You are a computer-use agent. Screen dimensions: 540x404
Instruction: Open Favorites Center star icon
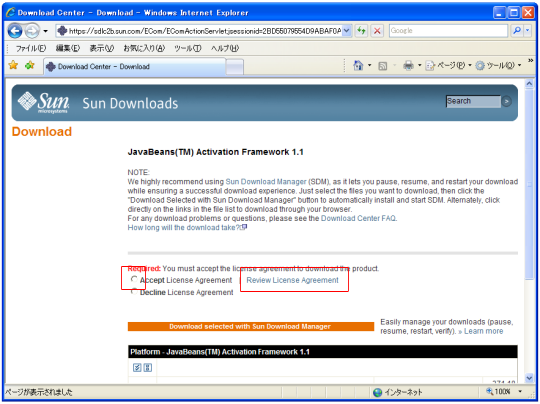pyautogui.click(x=13, y=65)
